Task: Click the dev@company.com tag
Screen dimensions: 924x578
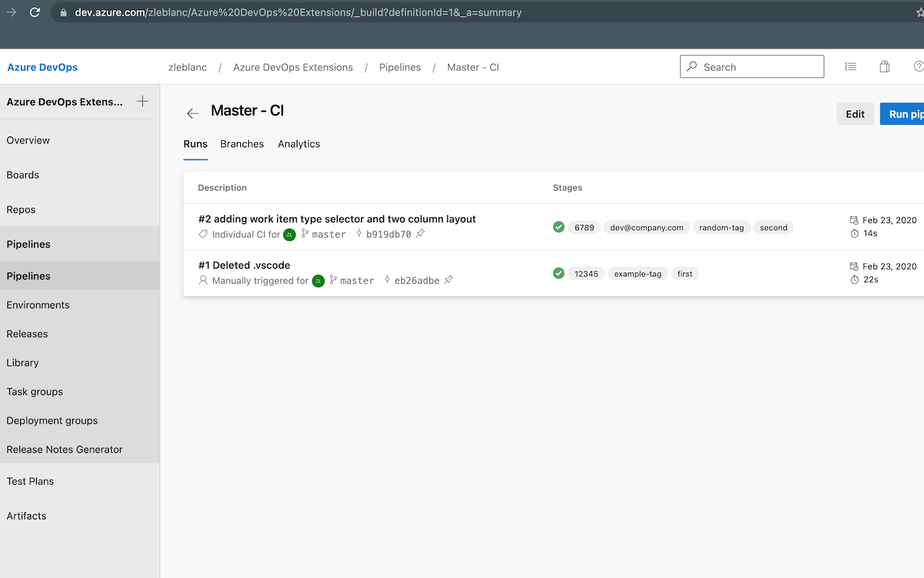Action: pyautogui.click(x=647, y=228)
